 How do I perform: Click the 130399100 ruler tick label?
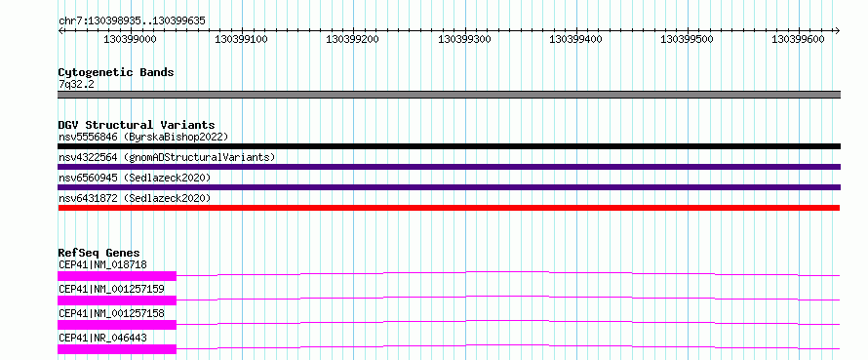pos(241,39)
